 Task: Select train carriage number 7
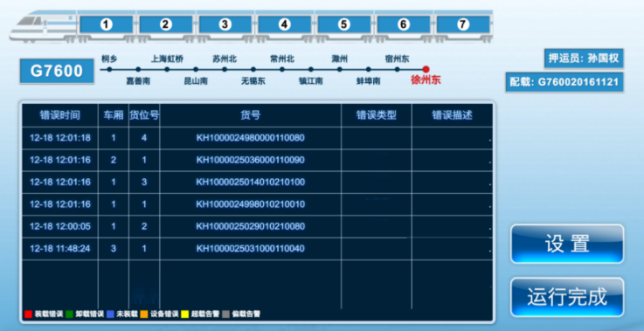[463, 24]
